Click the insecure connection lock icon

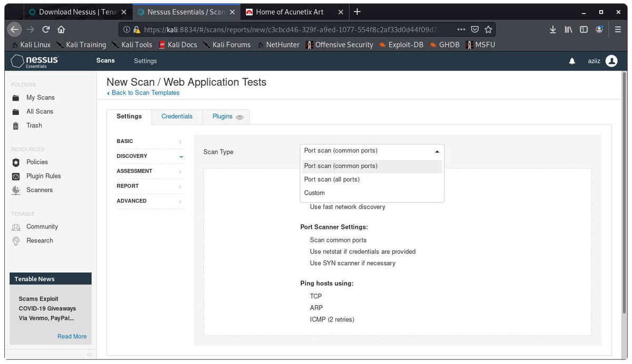[x=137, y=30]
